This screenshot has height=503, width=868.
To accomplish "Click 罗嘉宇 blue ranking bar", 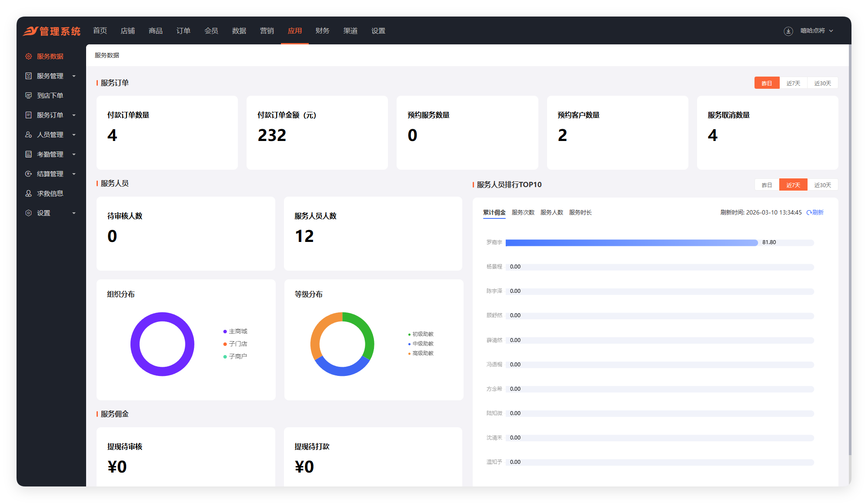I will [x=631, y=243].
